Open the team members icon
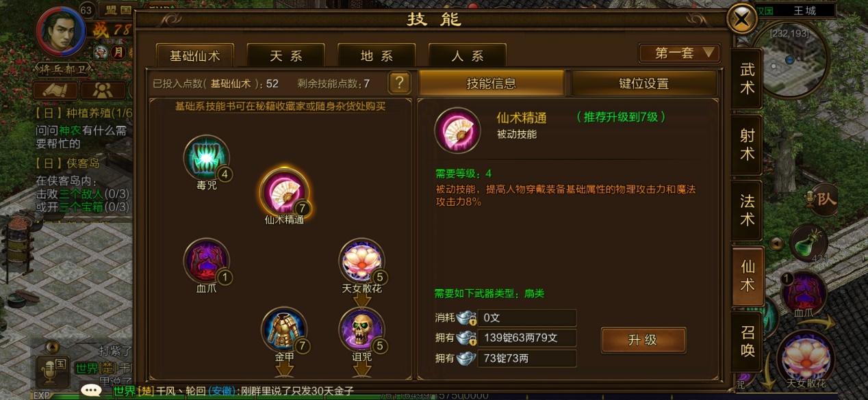This screenshot has height=400, width=868. point(103,90)
